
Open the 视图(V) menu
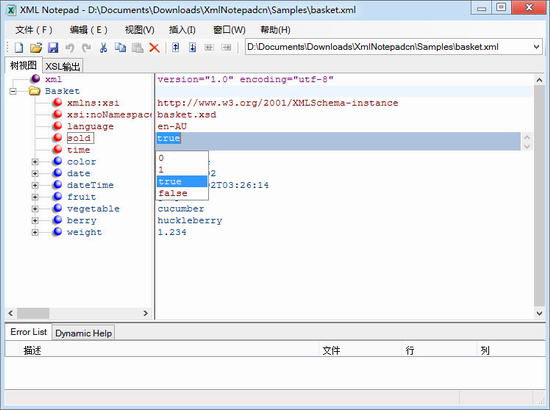point(140,30)
